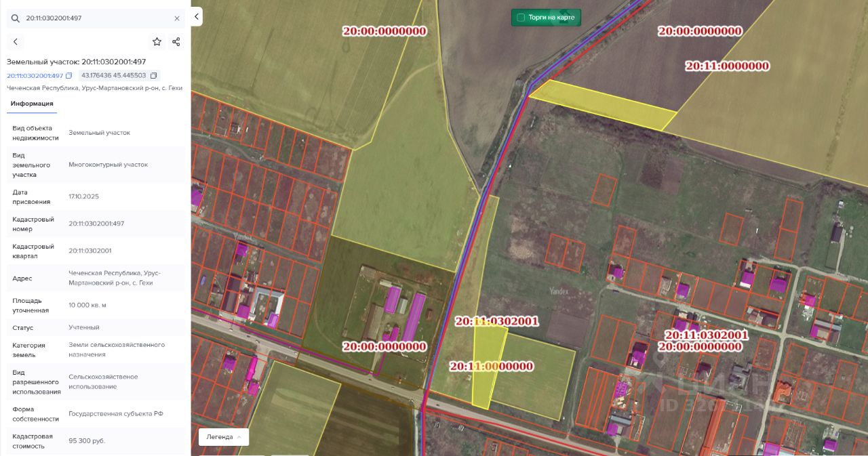Enable the Торги на карте checkbox
This screenshot has width=868, height=456.
[x=521, y=18]
